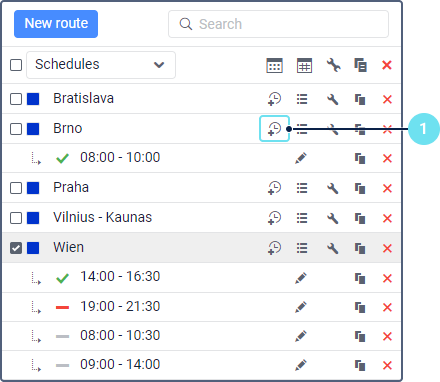Uncheck the Wien route checkbox
The image size is (440, 382).
(x=16, y=248)
